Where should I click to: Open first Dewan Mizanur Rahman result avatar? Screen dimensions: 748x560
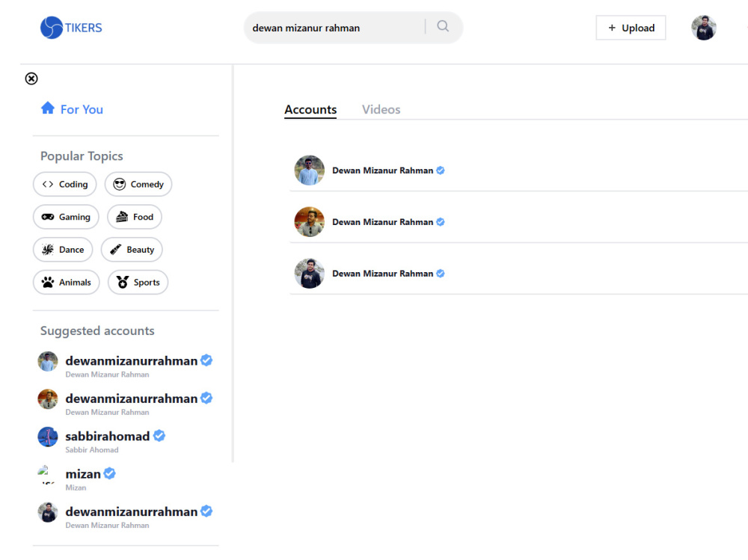click(309, 170)
